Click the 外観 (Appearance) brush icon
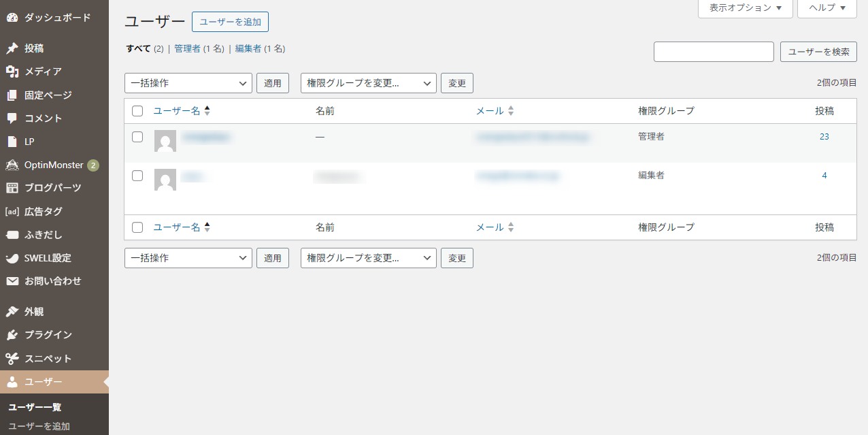This screenshot has width=868, height=435. coord(12,311)
